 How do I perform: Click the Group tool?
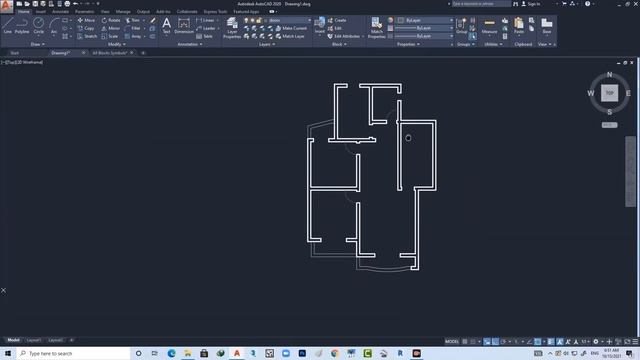461,26
